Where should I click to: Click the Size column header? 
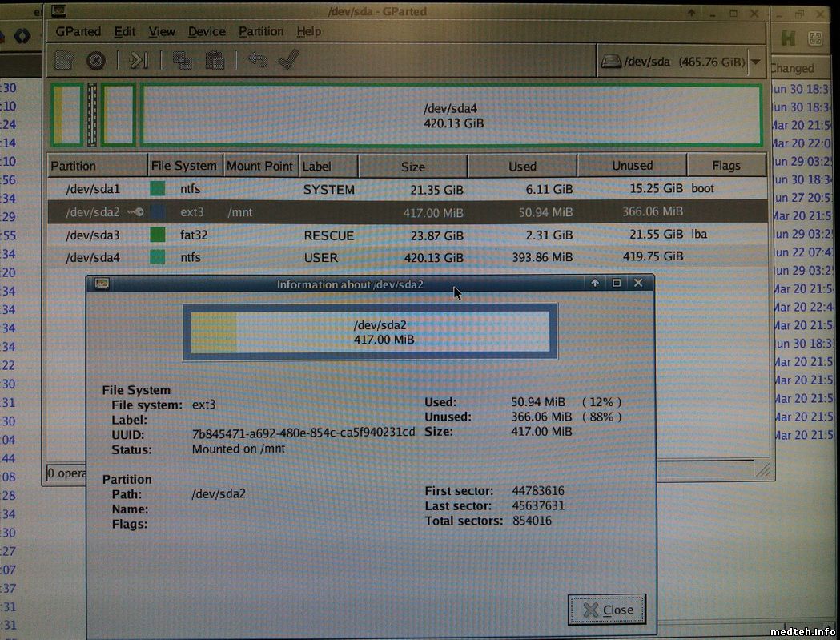pyautogui.click(x=412, y=166)
